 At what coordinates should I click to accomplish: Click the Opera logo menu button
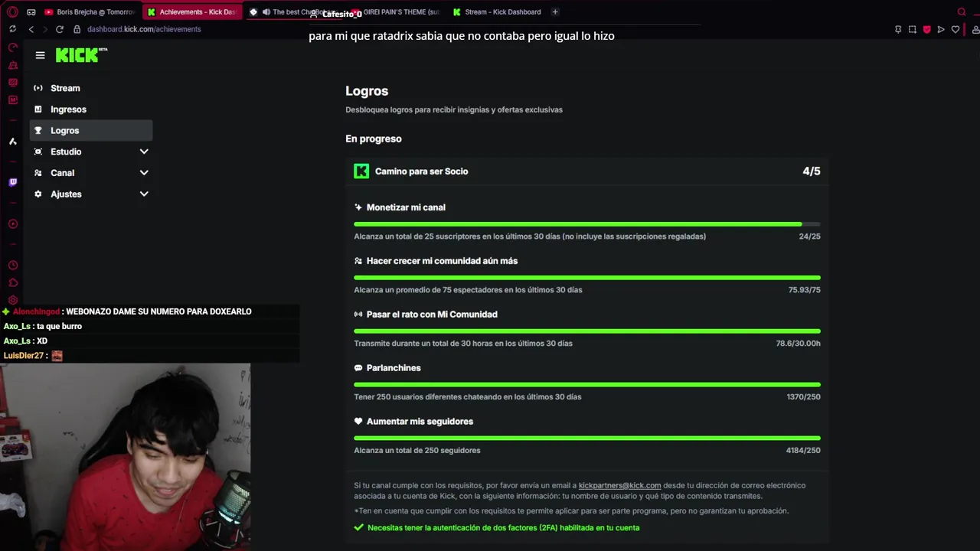point(12,11)
